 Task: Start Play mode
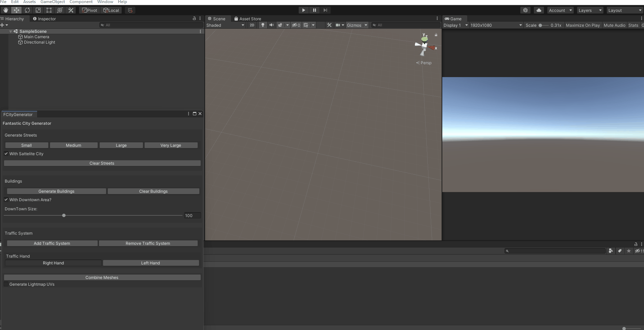(303, 10)
